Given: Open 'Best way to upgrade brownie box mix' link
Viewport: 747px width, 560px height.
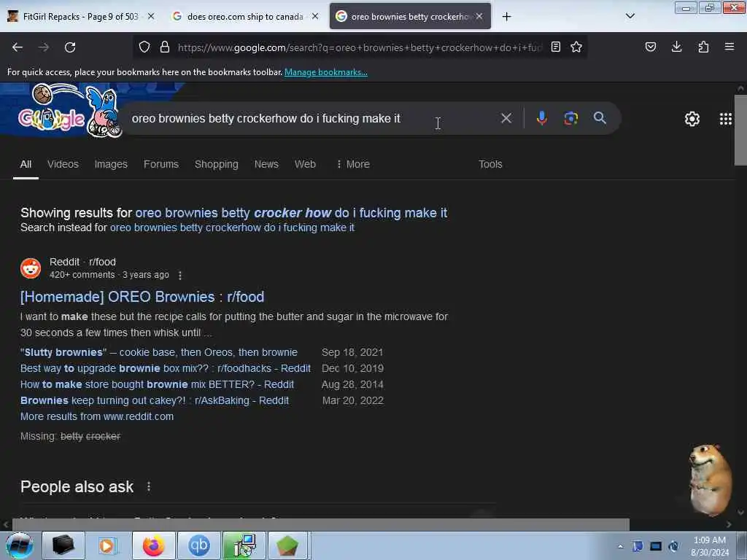Looking at the screenshot, I should 166,368.
